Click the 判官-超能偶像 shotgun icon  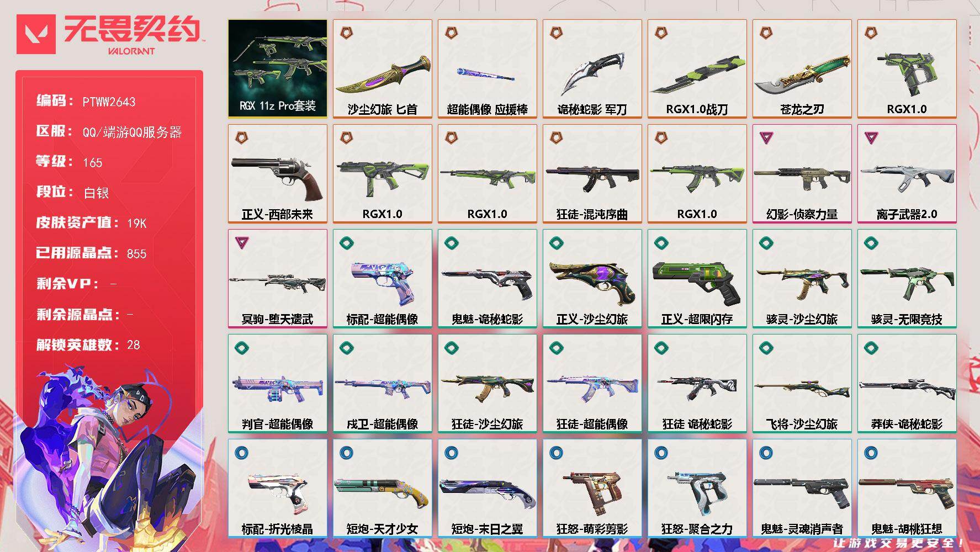pos(278,389)
